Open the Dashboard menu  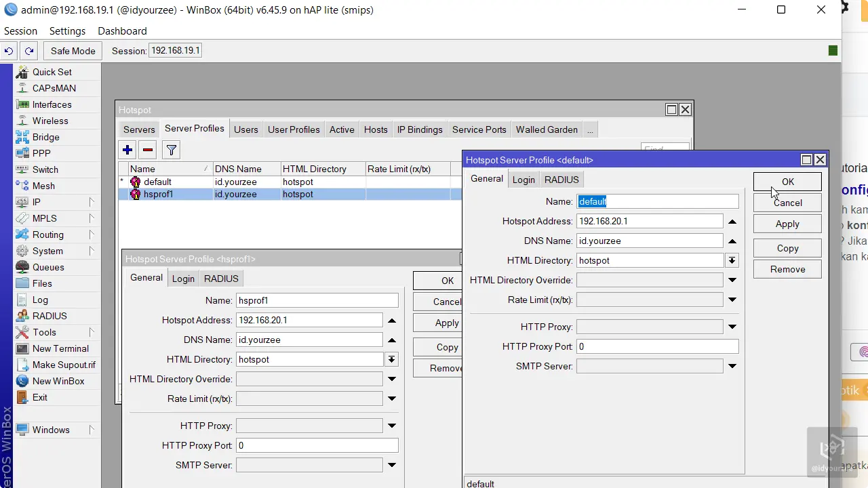[x=122, y=31]
